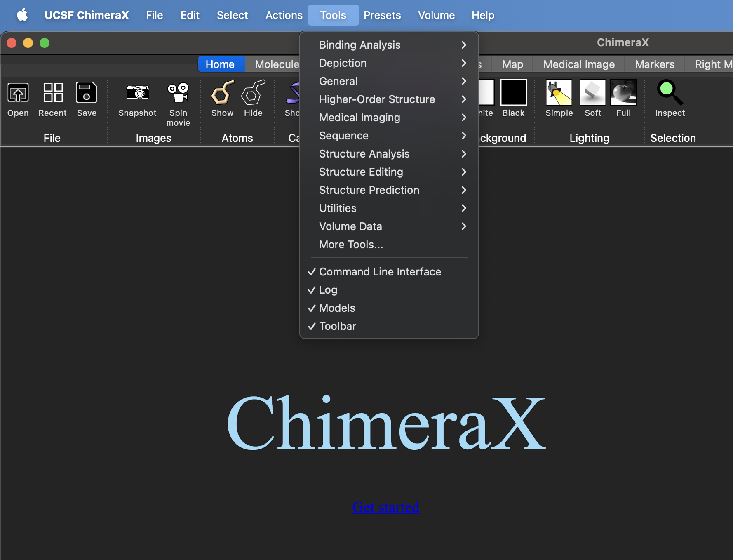
Task: Click the Open file icon
Action: [18, 93]
